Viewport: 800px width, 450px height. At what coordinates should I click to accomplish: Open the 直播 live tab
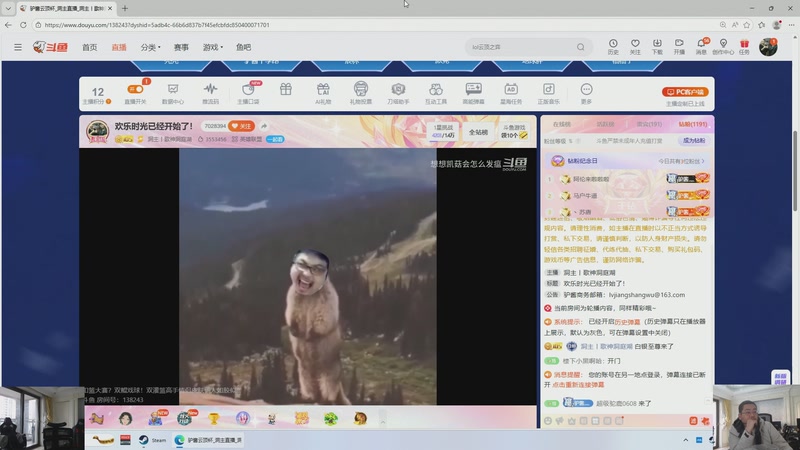[119, 47]
